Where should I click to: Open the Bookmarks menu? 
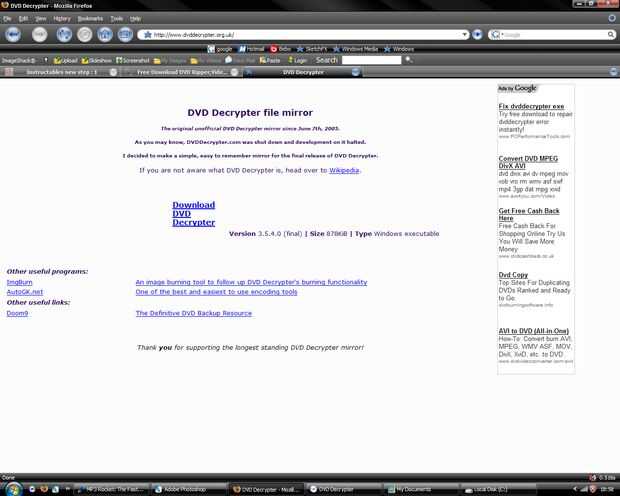pos(90,19)
